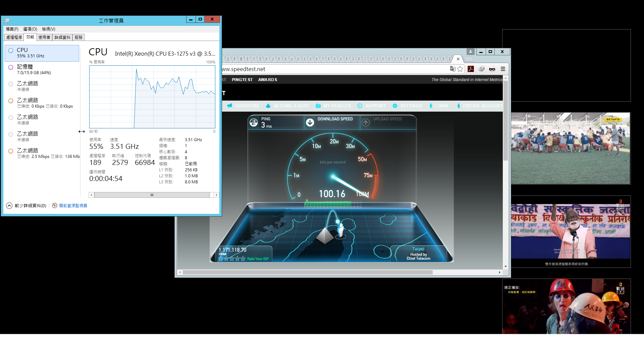Open a new Chrome tab
644x362 pixels.
pos(469,59)
